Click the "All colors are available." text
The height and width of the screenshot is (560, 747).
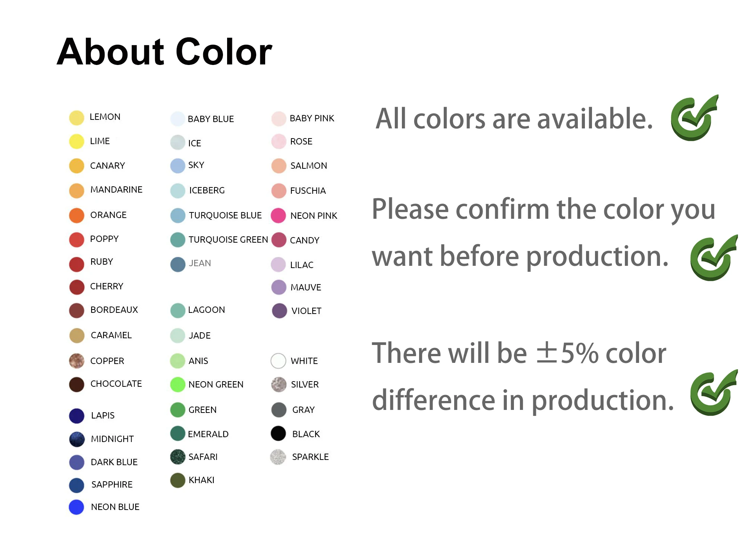(514, 119)
